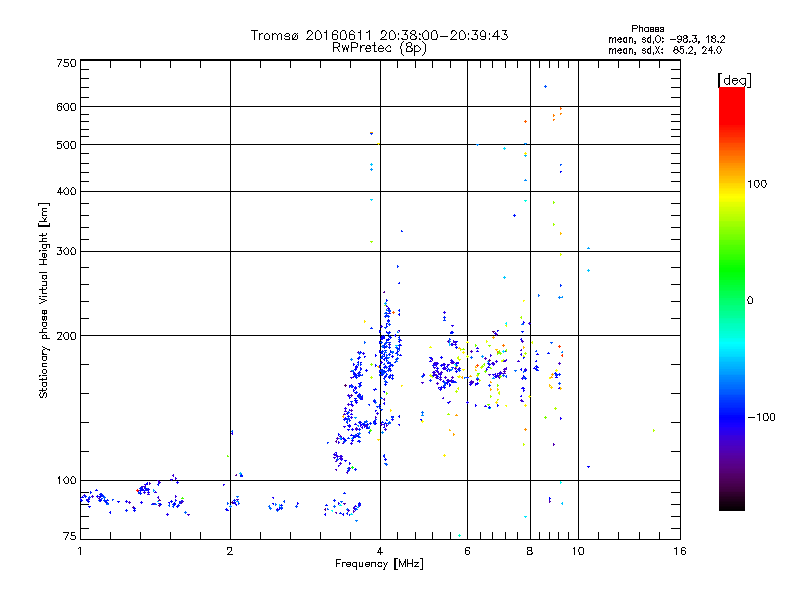Viewport: 800px width, 600px height.
Task: Click the blue data point above 600 km
Action: (545, 87)
